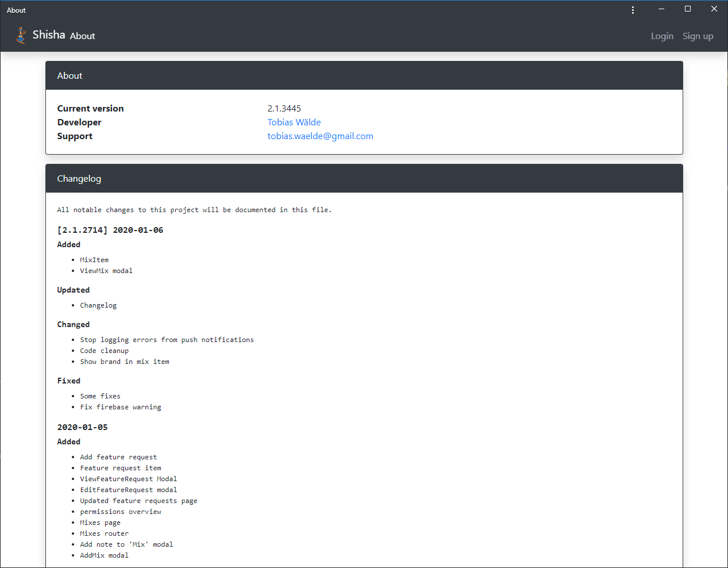Open developer Tobias Wälde link

[x=294, y=122]
